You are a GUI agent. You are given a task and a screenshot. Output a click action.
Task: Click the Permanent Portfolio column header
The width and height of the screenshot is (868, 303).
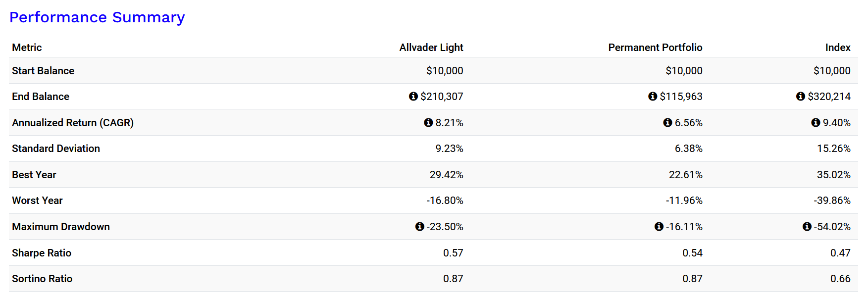655,48
